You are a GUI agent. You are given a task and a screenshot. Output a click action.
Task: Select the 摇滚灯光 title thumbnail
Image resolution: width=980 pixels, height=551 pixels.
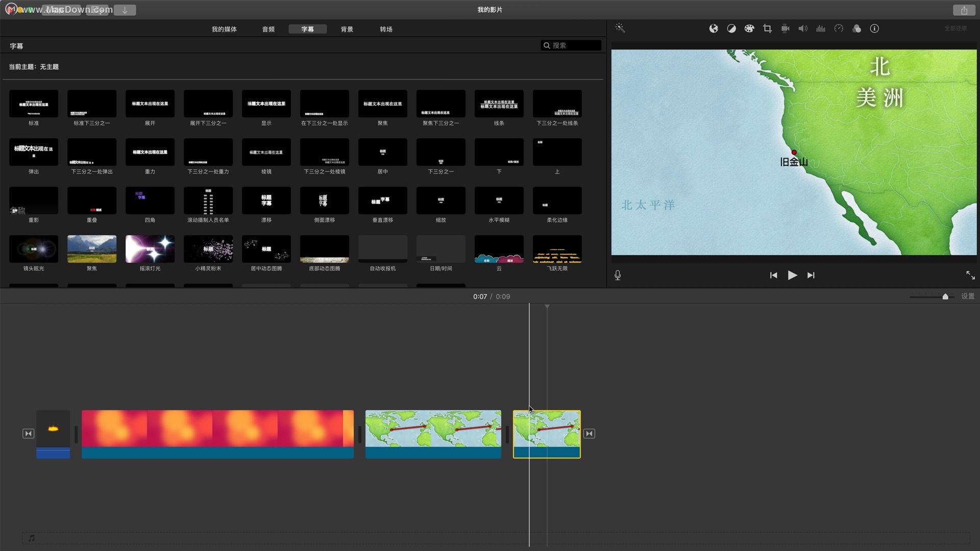tap(150, 249)
